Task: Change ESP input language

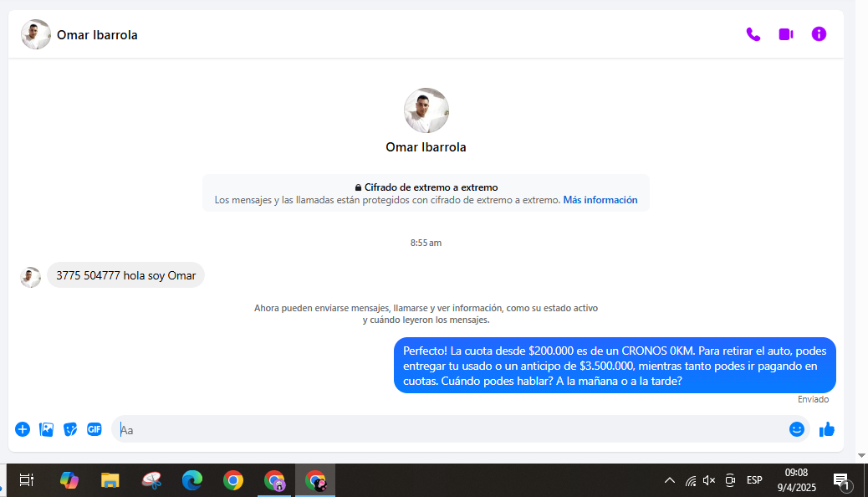Action: tap(754, 480)
